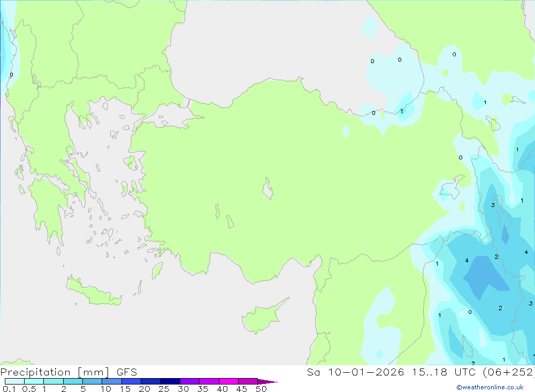Click the 'GFS' model label

point(127,372)
